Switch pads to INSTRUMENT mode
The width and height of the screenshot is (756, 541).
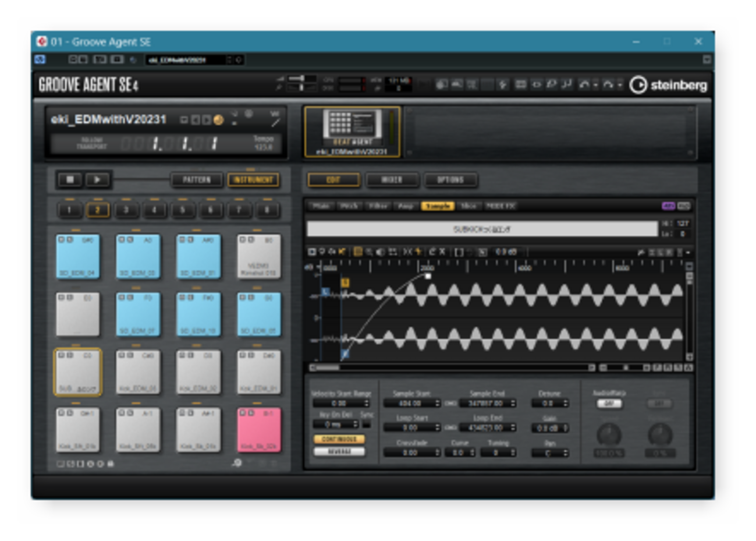[x=253, y=180]
